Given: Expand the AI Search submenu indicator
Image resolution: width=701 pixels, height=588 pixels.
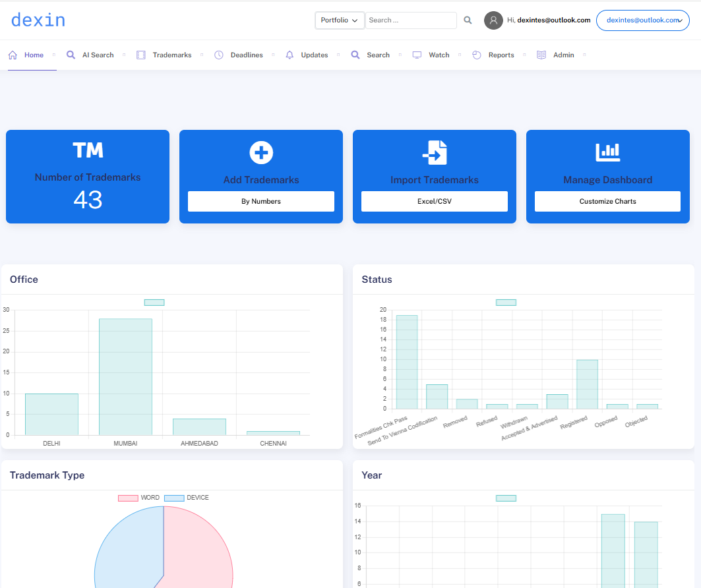Looking at the screenshot, I should tap(124, 55).
